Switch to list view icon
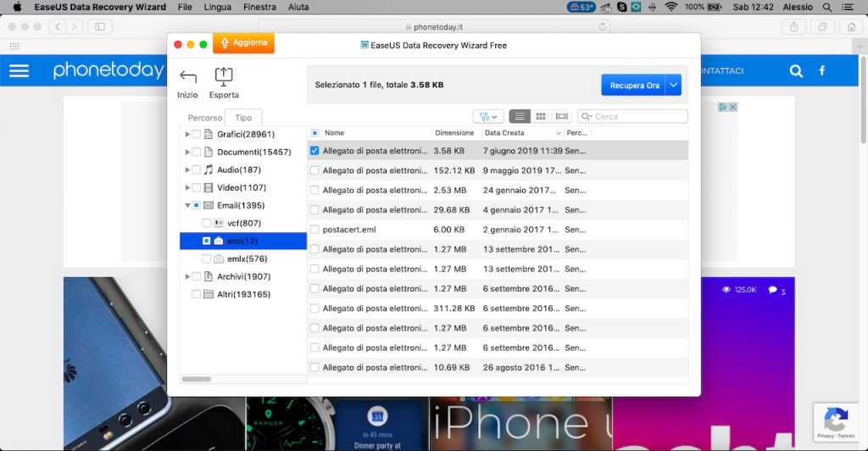 click(x=520, y=116)
